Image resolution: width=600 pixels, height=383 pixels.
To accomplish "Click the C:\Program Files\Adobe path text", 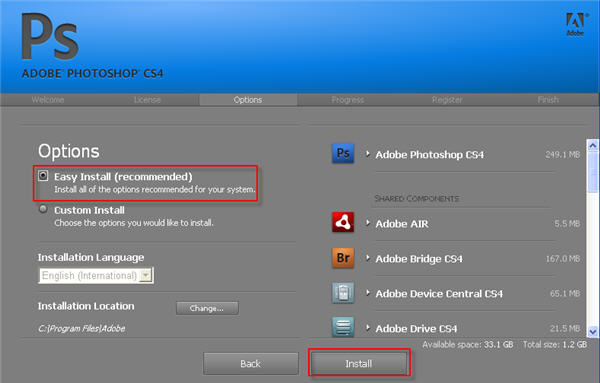I will tap(82, 328).
